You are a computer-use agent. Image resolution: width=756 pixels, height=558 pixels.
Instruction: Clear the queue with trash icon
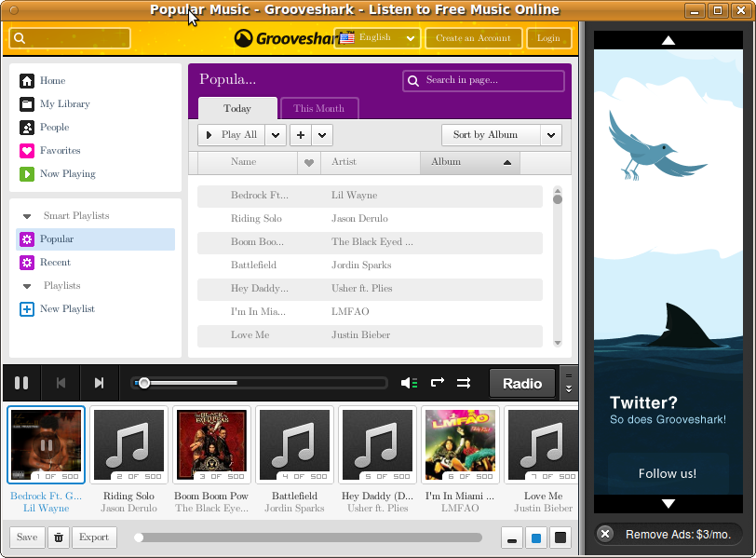pyautogui.click(x=59, y=538)
